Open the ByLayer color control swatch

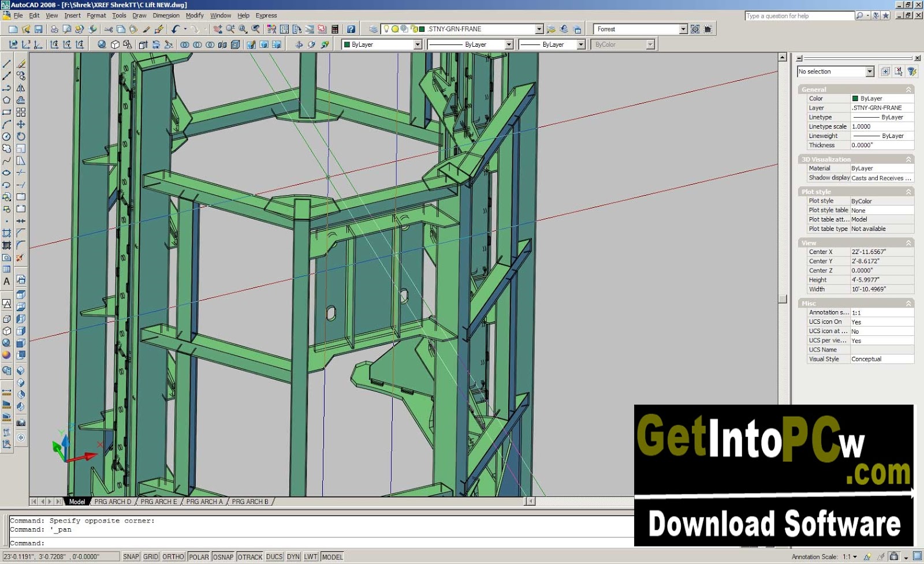click(382, 44)
